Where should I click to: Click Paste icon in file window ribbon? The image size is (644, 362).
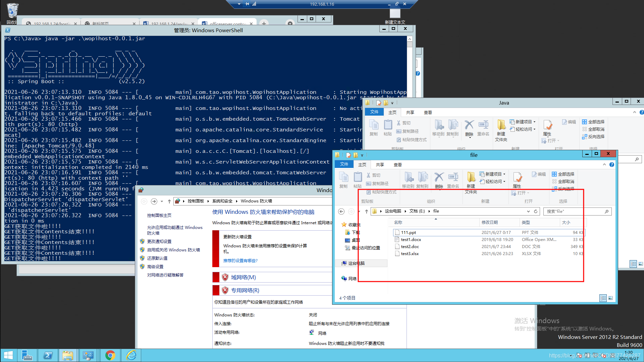click(x=358, y=180)
